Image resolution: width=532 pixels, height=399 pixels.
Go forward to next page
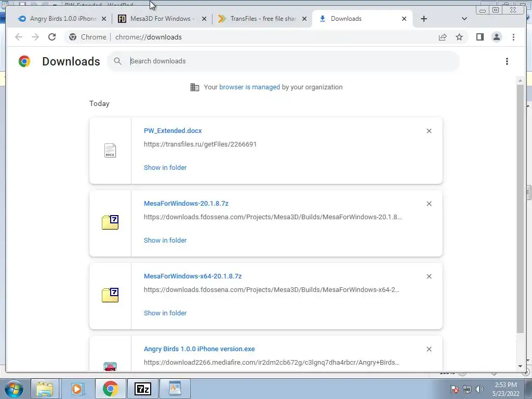35,37
